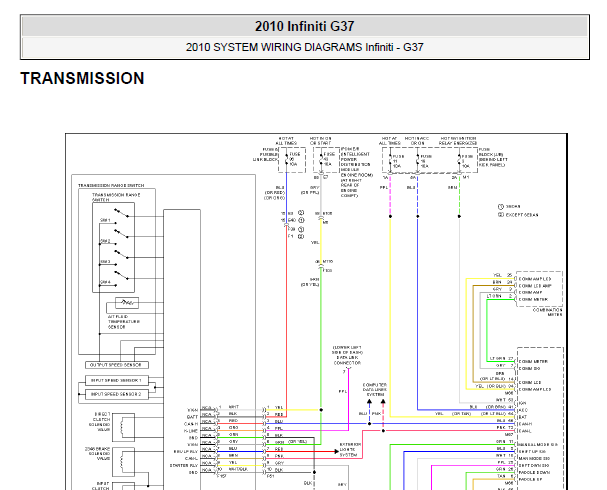Click the red arrowhead pointing to exterior lights
This screenshot has width=607, height=490.
337,451
